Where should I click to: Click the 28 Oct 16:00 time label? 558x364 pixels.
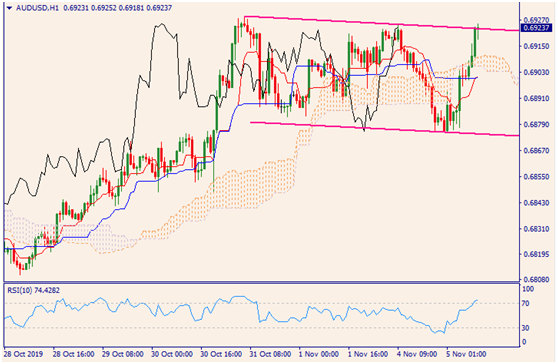point(74,354)
